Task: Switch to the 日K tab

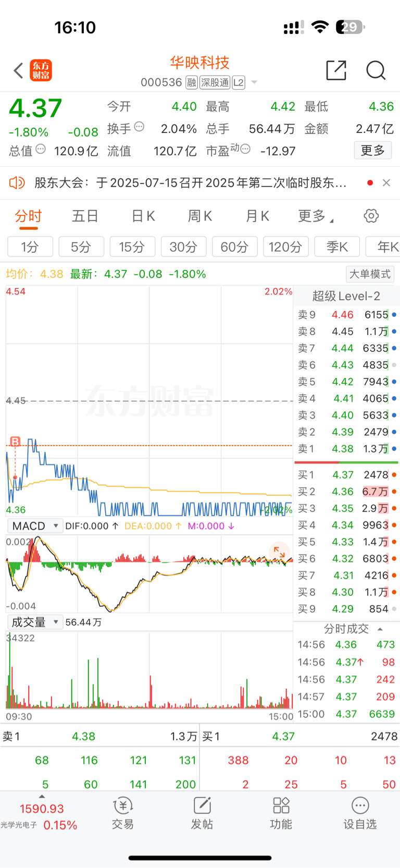Action: 143,216
